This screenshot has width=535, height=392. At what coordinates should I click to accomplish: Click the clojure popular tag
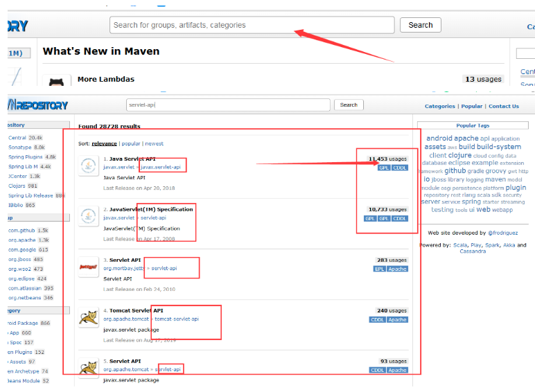point(459,155)
